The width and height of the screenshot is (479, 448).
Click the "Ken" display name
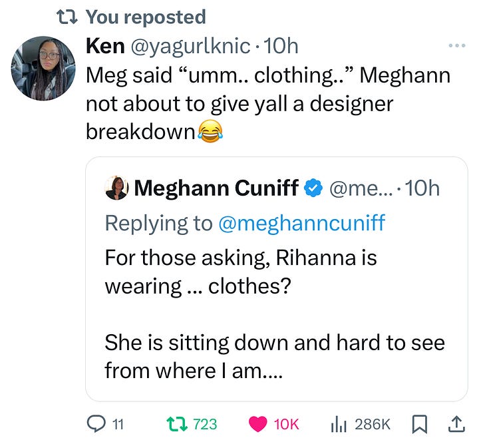click(105, 46)
